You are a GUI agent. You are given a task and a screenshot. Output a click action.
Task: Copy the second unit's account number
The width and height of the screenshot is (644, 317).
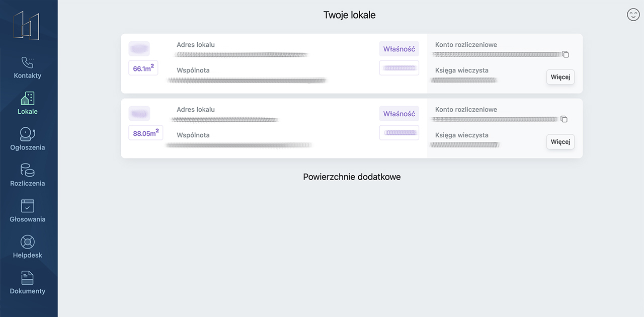pyautogui.click(x=564, y=119)
